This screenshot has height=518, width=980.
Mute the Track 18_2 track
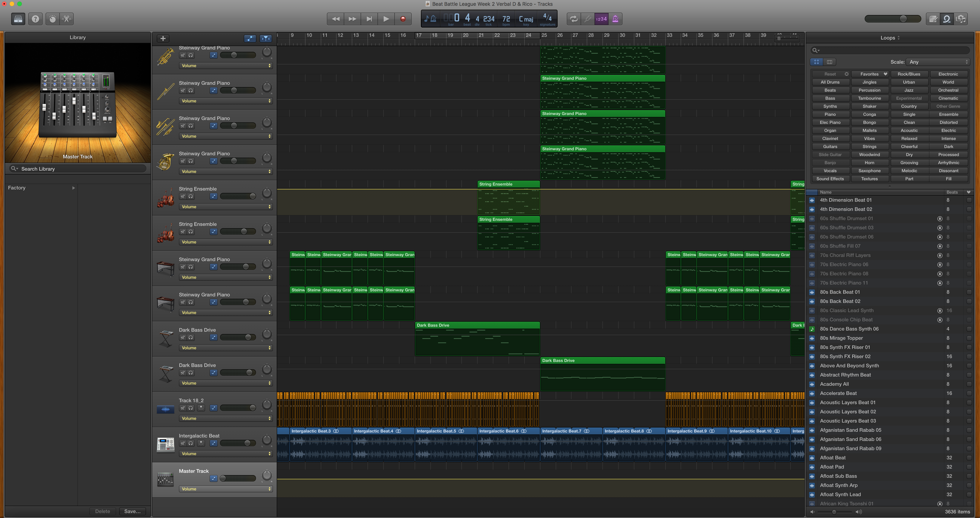183,408
